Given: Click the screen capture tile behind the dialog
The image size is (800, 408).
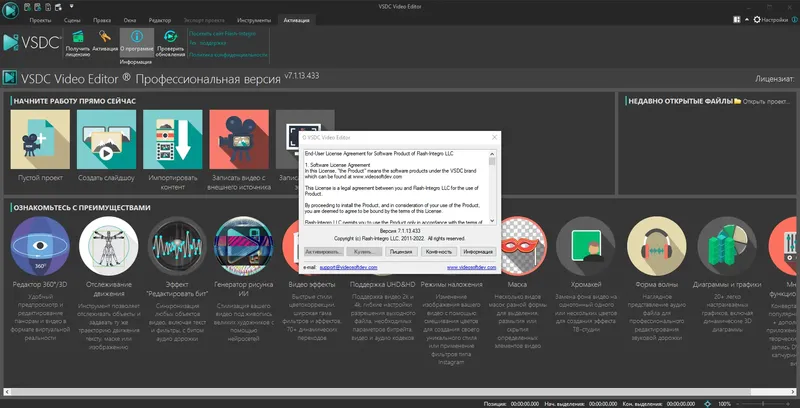Looking at the screenshot, I should [305, 122].
